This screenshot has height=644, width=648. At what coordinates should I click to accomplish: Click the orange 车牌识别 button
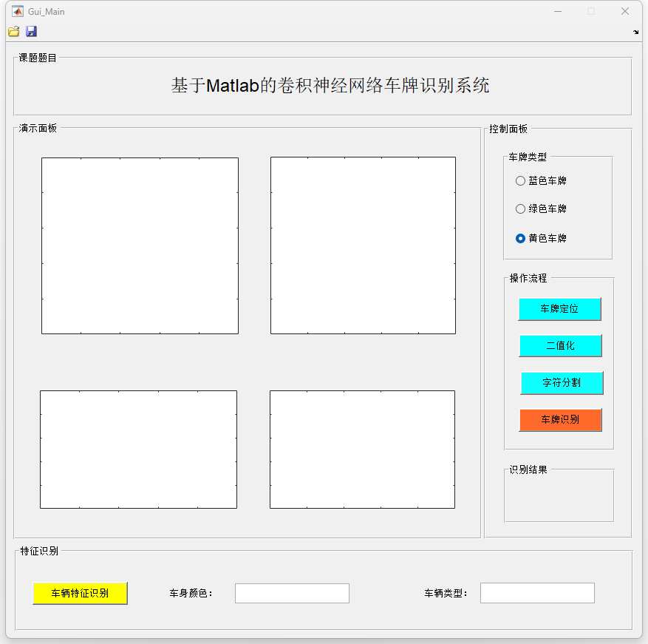560,420
